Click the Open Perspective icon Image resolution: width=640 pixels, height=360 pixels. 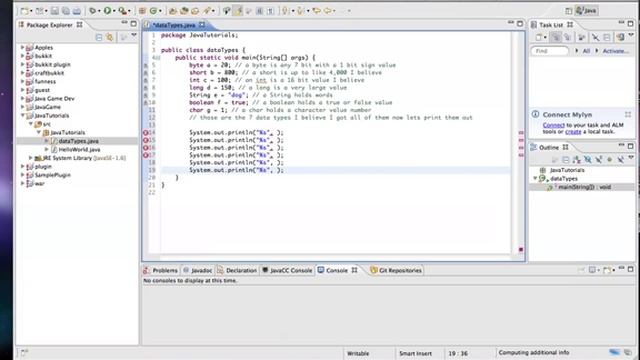click(569, 11)
